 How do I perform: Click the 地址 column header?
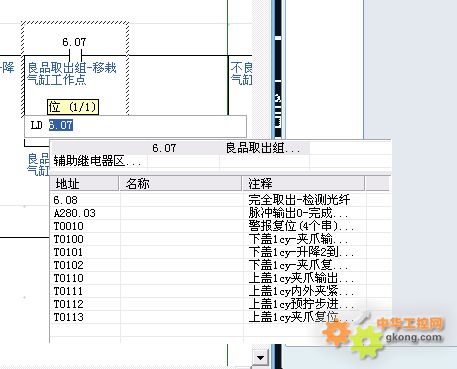click(85, 184)
